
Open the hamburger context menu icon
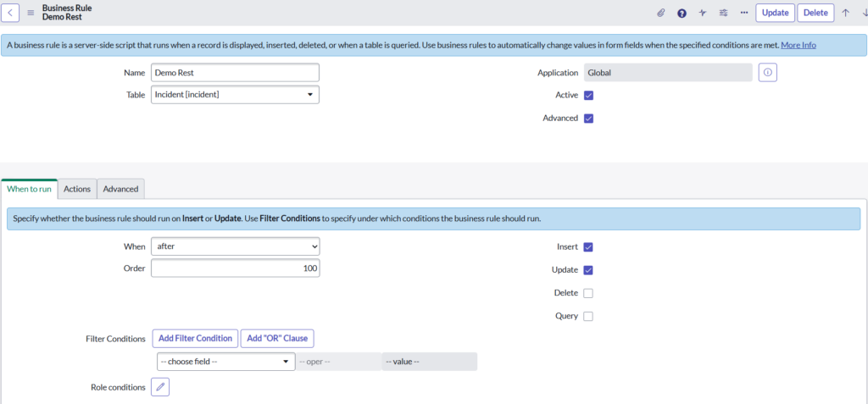31,13
